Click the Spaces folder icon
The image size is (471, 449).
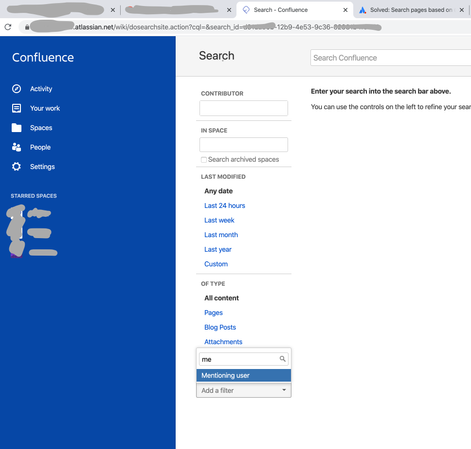pos(16,128)
